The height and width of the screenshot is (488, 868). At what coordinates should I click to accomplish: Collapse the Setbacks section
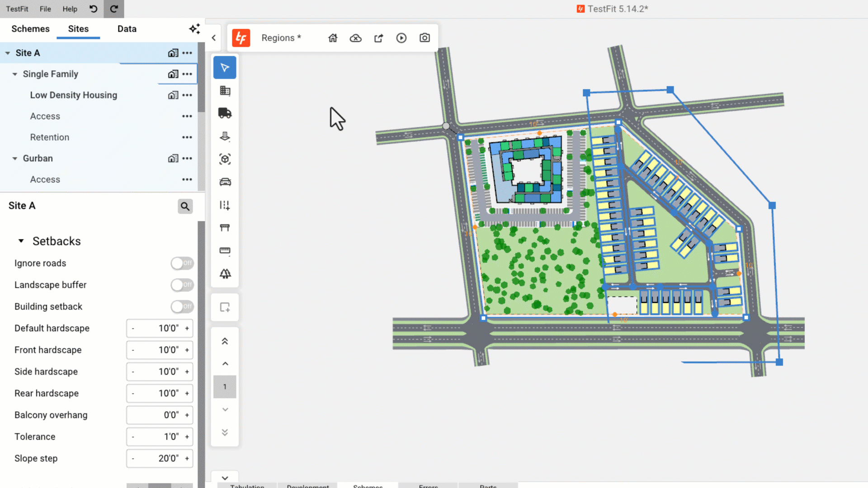[21, 241]
